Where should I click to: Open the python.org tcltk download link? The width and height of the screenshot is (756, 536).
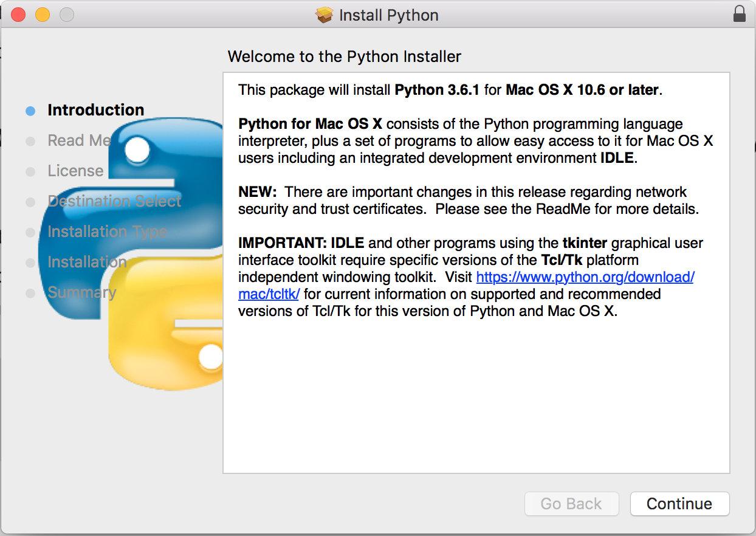click(585, 277)
